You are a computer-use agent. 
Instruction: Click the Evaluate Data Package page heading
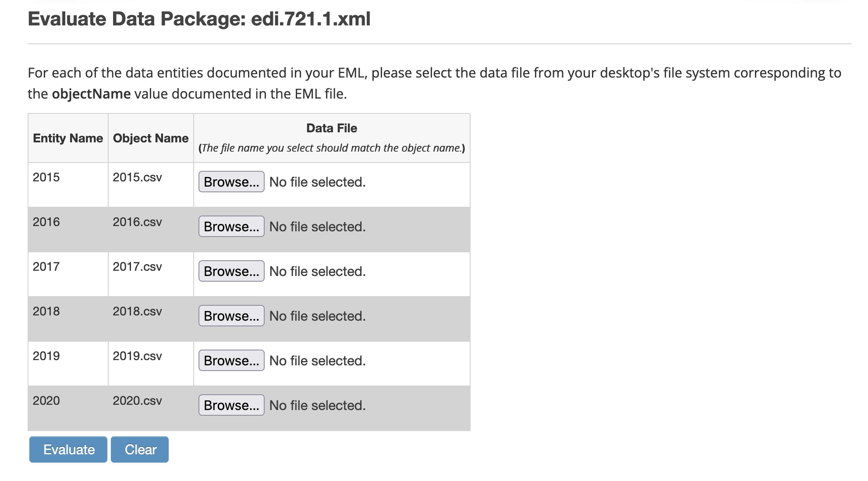point(199,19)
